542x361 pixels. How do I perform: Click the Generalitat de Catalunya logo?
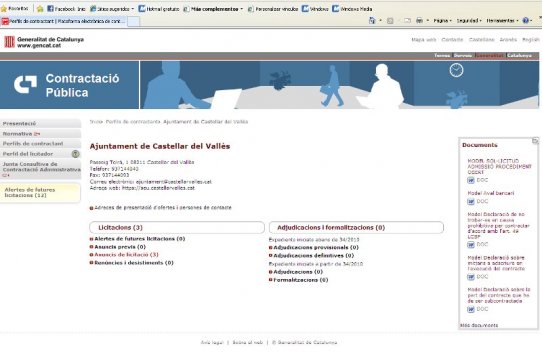click(x=44, y=42)
